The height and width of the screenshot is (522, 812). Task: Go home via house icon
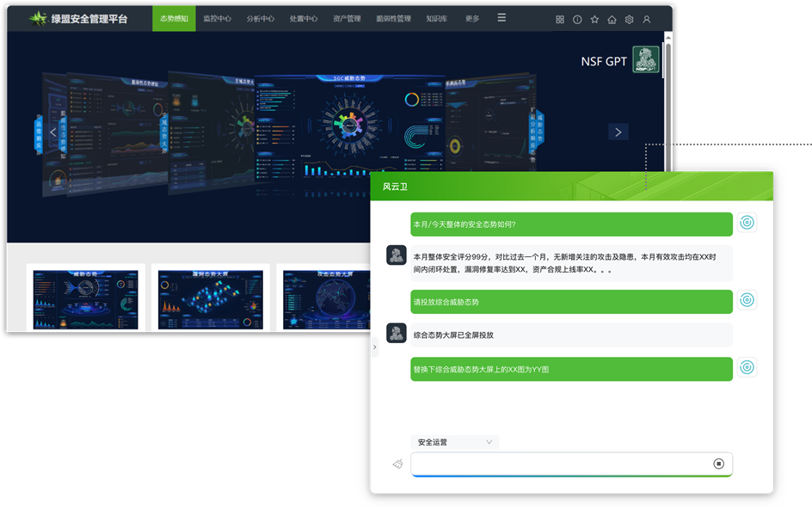tap(612, 19)
